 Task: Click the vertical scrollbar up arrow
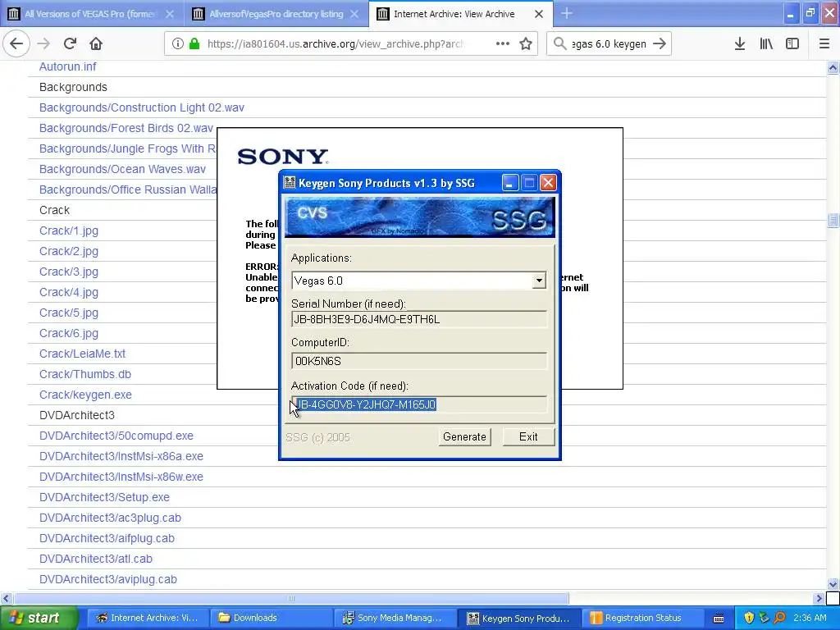(x=833, y=67)
